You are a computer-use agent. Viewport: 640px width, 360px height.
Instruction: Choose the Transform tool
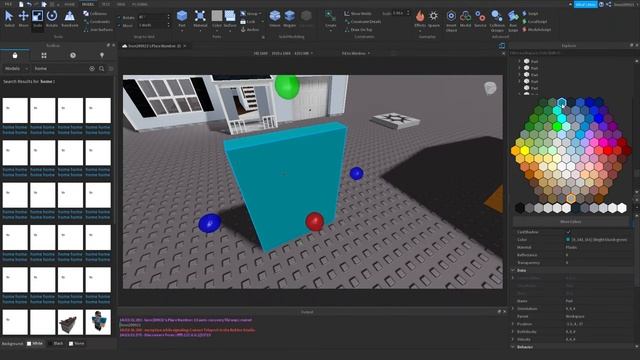tap(69, 19)
